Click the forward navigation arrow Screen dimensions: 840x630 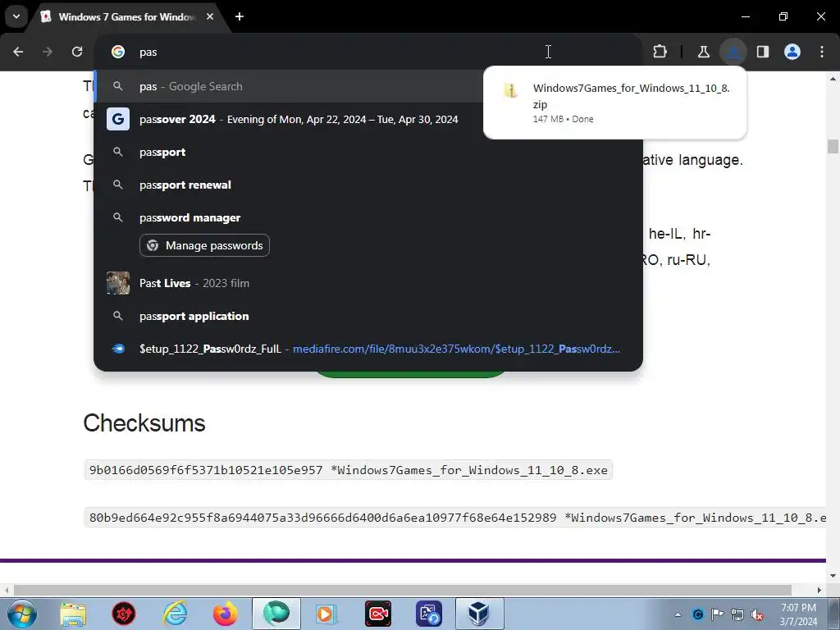click(x=48, y=52)
